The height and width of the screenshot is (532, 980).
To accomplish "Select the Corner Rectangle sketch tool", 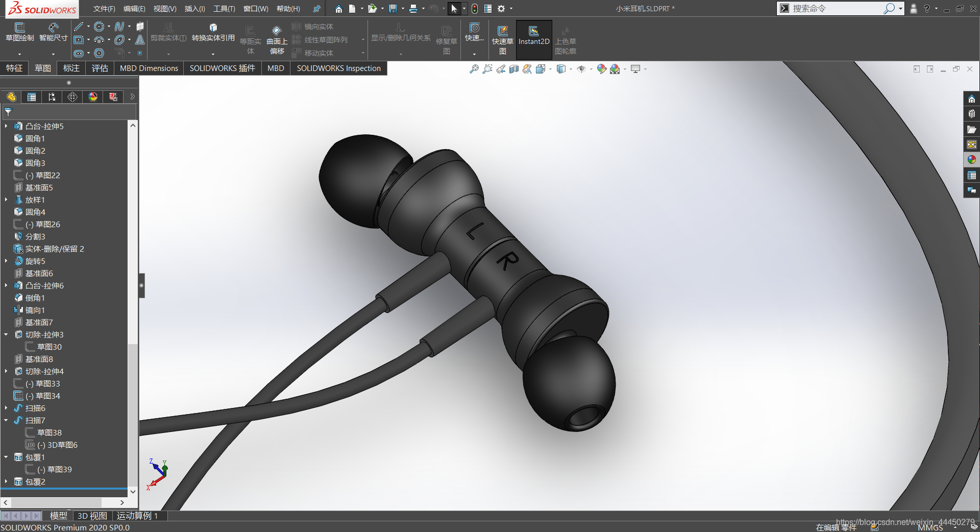I will pyautogui.click(x=78, y=40).
